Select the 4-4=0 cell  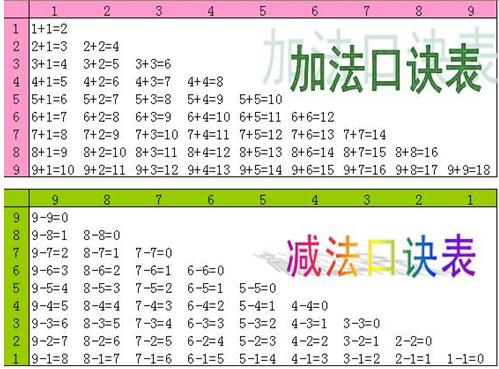click(310, 306)
